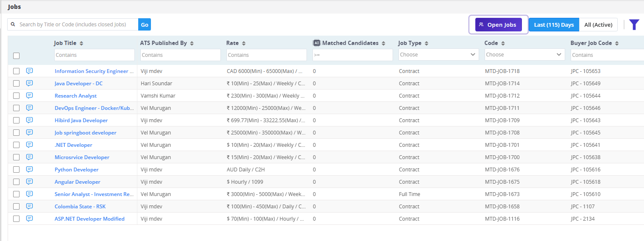Open chat icon for Hibird Java Developer row
Screen dimensions: 644x241
click(30, 120)
